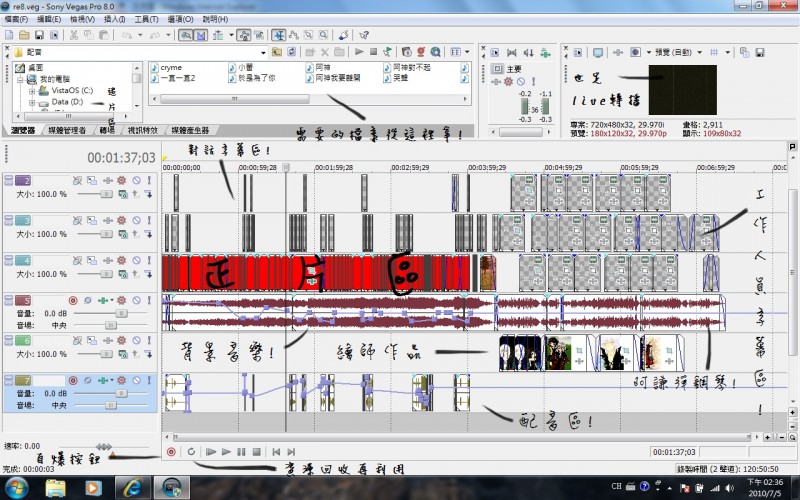
Task: Switch to the 視訊特效 tab
Action: 142,131
